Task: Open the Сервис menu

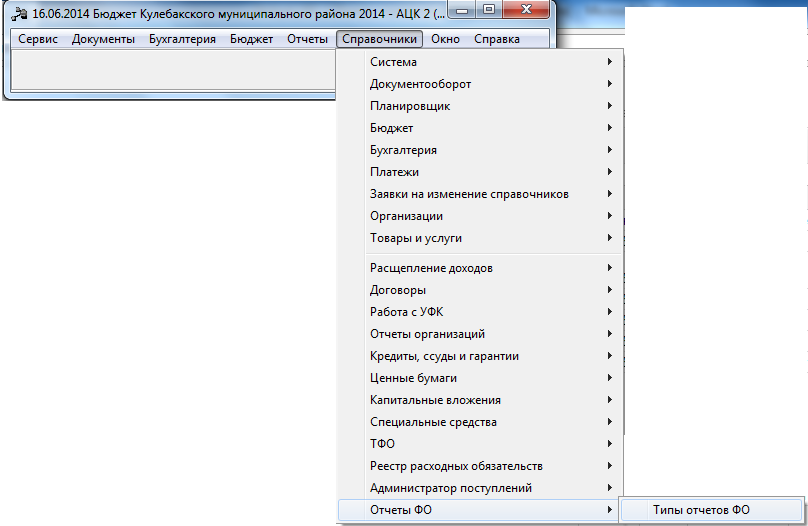Action: (x=38, y=39)
